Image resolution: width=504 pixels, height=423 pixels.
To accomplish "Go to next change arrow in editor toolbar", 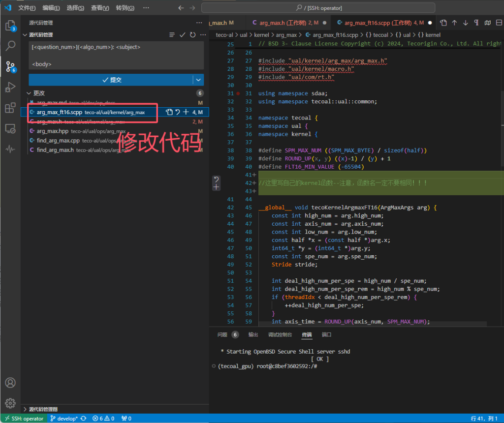I will tap(465, 23).
